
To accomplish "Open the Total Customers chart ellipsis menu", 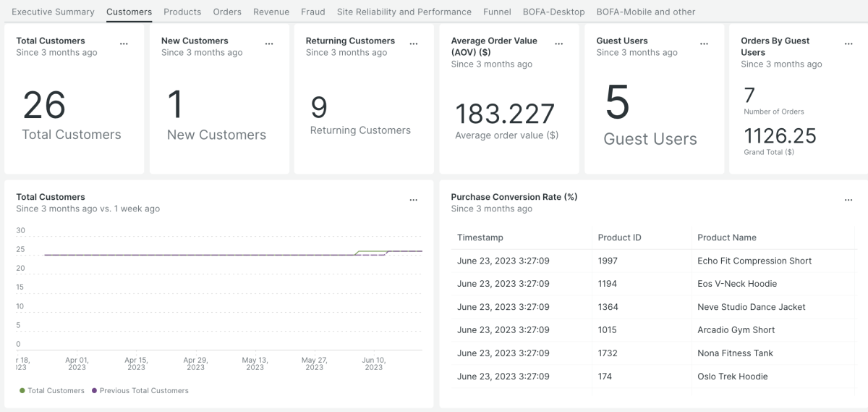I will 414,200.
